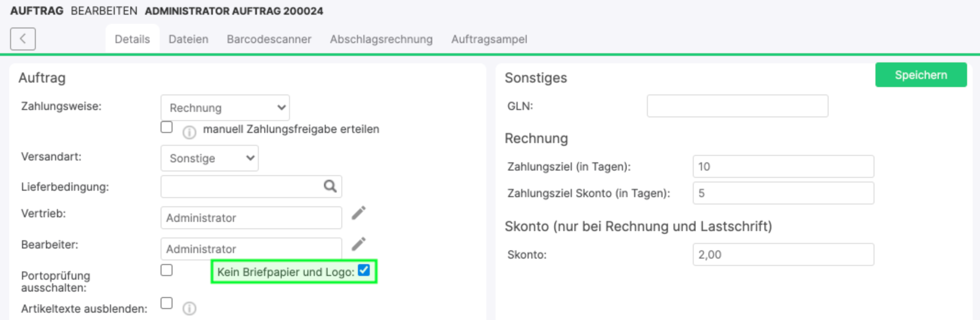The image size is (980, 320).
Task: Click the pencil icon beside Vertrieb
Action: pyautogui.click(x=359, y=213)
